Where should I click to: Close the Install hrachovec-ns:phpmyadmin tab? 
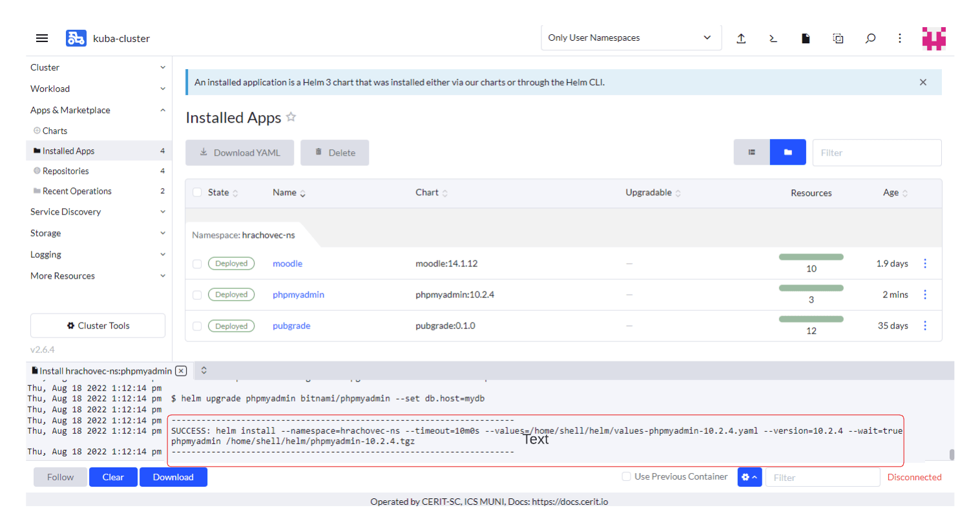[x=182, y=371]
